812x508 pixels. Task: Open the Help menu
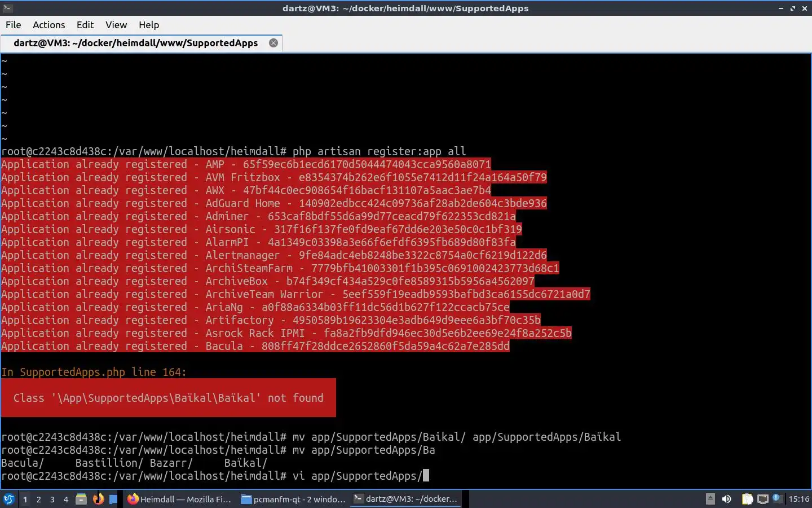click(x=149, y=25)
